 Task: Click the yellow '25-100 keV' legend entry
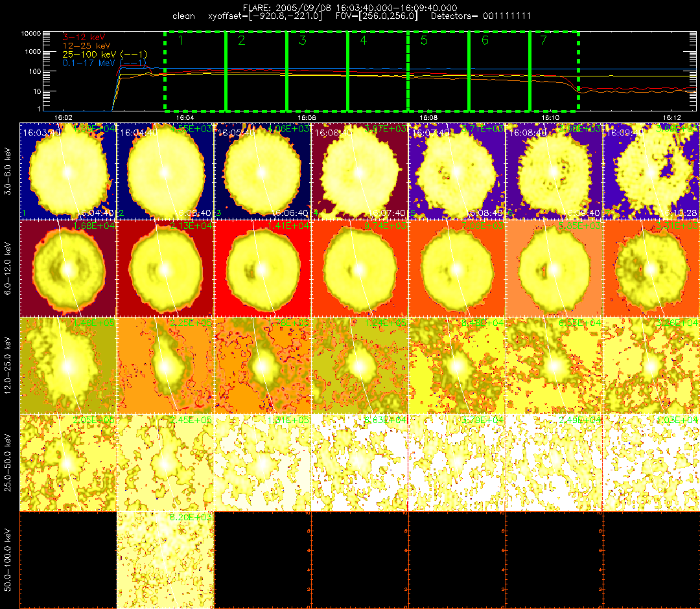coord(105,54)
